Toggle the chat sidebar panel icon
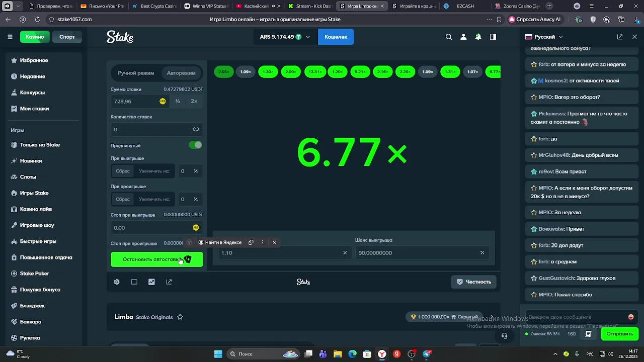This screenshot has height=362, width=644. tap(493, 37)
